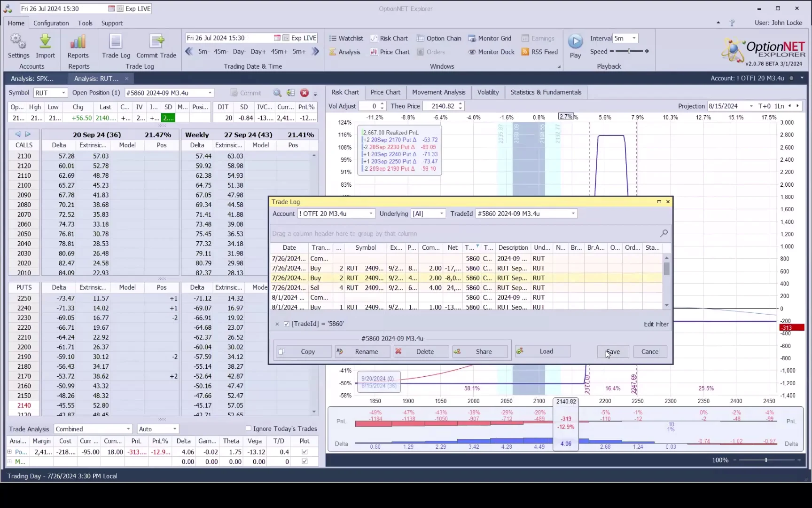Open the Auto dropdown next to Combined
This screenshot has width=812, height=508.
(175, 429)
